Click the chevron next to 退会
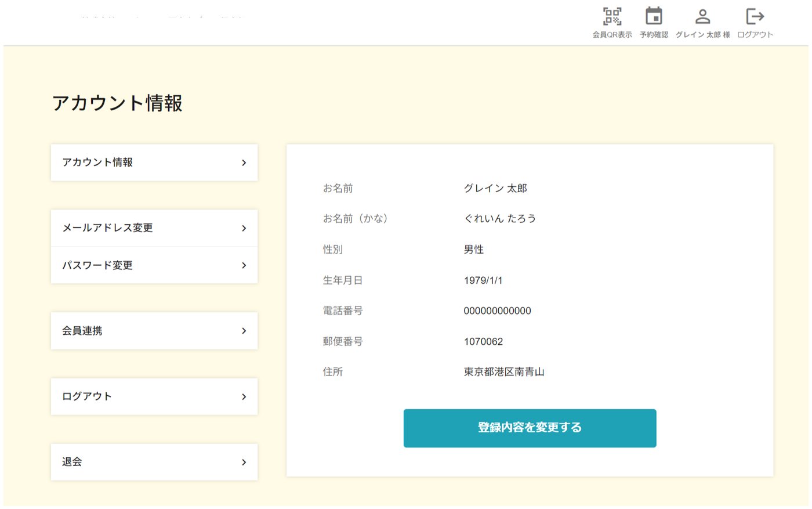Viewport: 812px width, 509px height. point(244,462)
